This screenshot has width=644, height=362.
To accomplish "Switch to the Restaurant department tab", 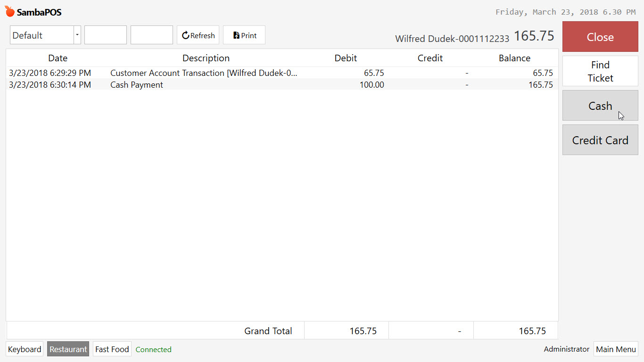I will click(x=68, y=349).
